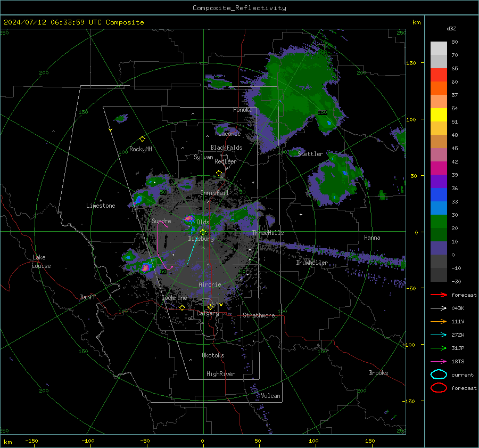This screenshot has height=448, width=479.
Task: Click the Cochrane label
Action: [174, 298]
